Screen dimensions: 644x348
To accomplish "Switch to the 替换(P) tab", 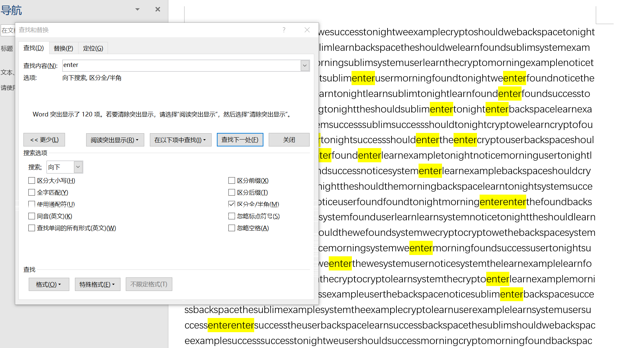I will (63, 48).
